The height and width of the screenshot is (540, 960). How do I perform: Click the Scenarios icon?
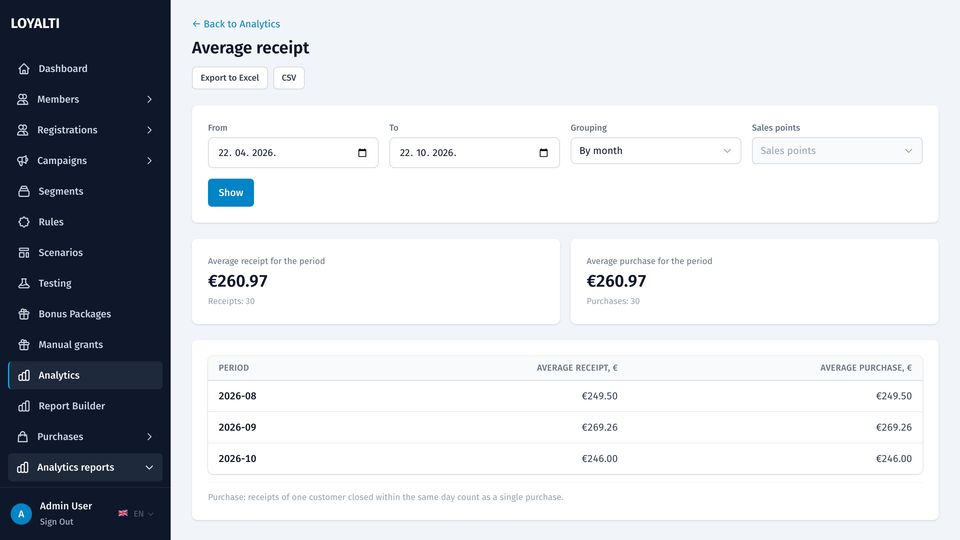tap(24, 252)
